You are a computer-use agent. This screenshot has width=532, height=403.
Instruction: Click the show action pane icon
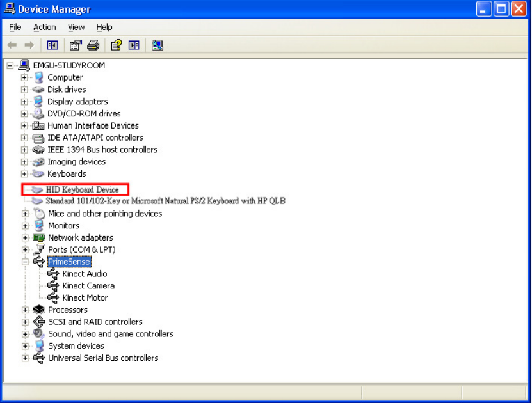134,45
